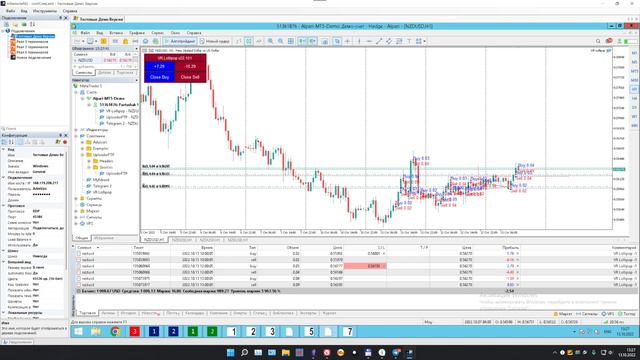The height and width of the screenshot is (360, 640).
Task: Select the crosshair tool in toolbar
Action: click(x=347, y=41)
